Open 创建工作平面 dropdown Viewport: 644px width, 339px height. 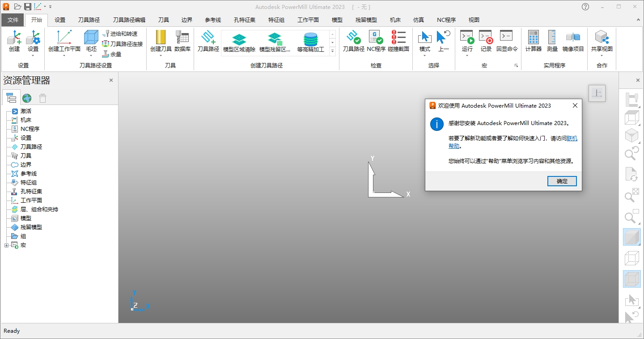click(x=64, y=56)
